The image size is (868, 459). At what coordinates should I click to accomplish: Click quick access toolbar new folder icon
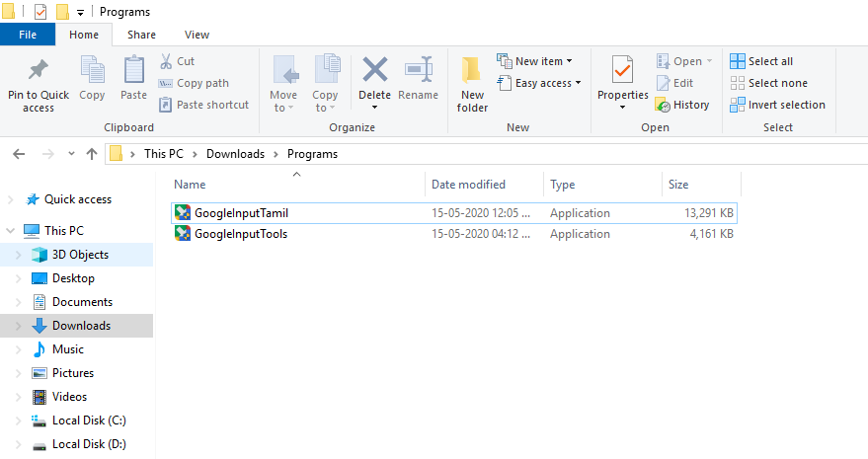point(63,11)
